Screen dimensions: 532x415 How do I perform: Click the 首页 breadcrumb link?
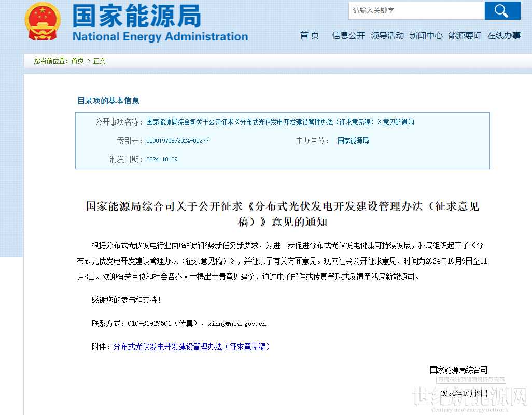(x=77, y=61)
